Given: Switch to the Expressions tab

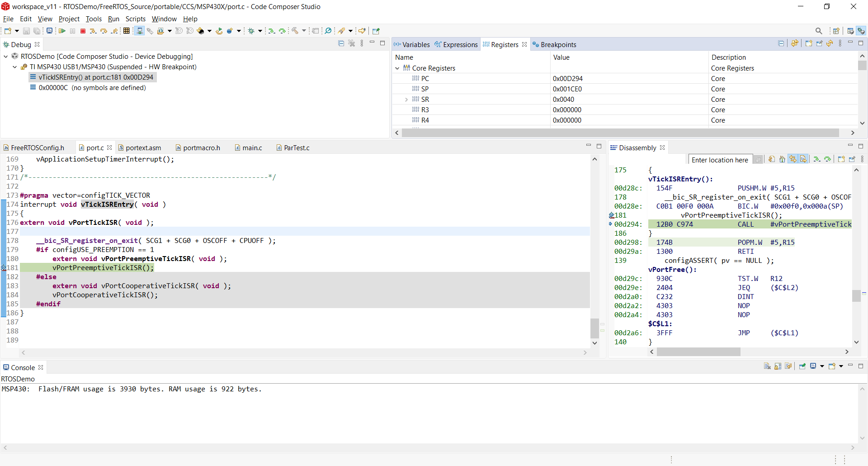Looking at the screenshot, I should (456, 44).
